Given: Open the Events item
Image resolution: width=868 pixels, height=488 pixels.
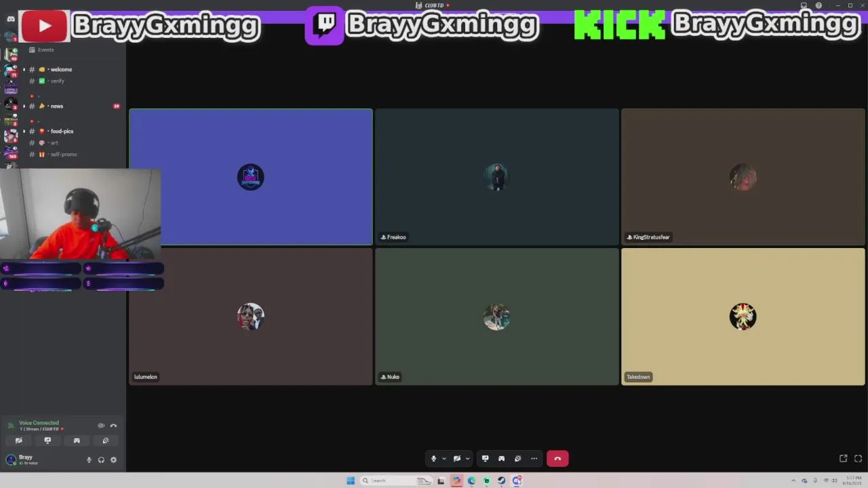Looking at the screenshot, I should coord(45,49).
